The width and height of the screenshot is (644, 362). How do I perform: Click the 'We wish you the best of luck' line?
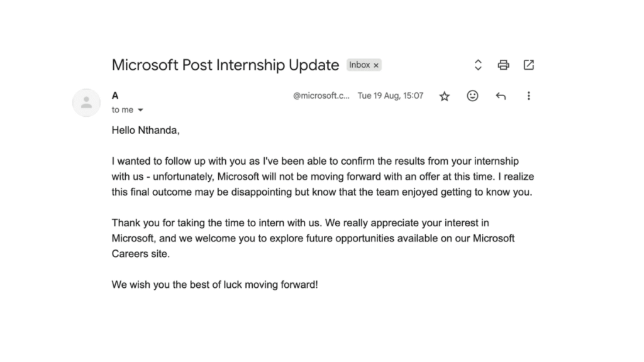pyautogui.click(x=215, y=284)
